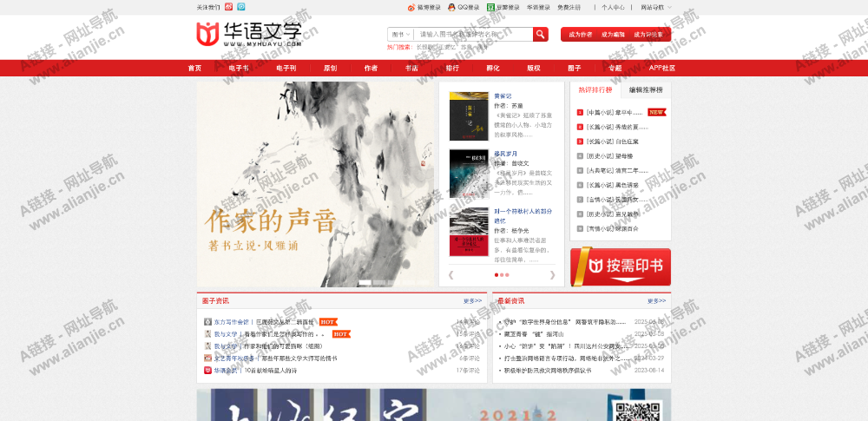Open 电子书 in the navigation bar
This screenshot has height=421, width=868.
[239, 68]
